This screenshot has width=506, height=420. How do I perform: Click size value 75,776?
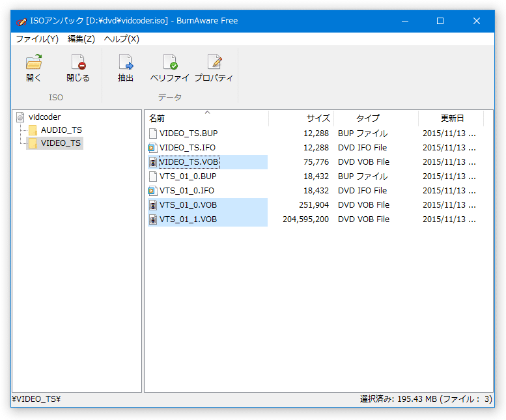tap(316, 162)
